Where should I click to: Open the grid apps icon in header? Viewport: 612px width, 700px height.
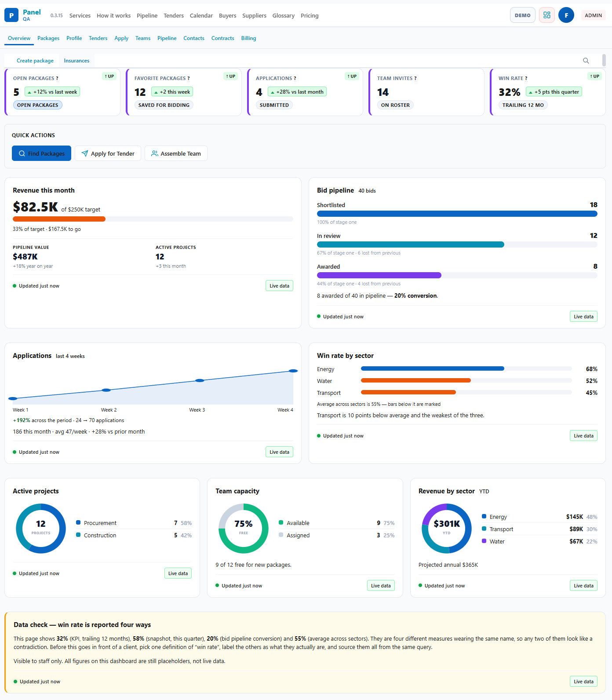point(547,15)
